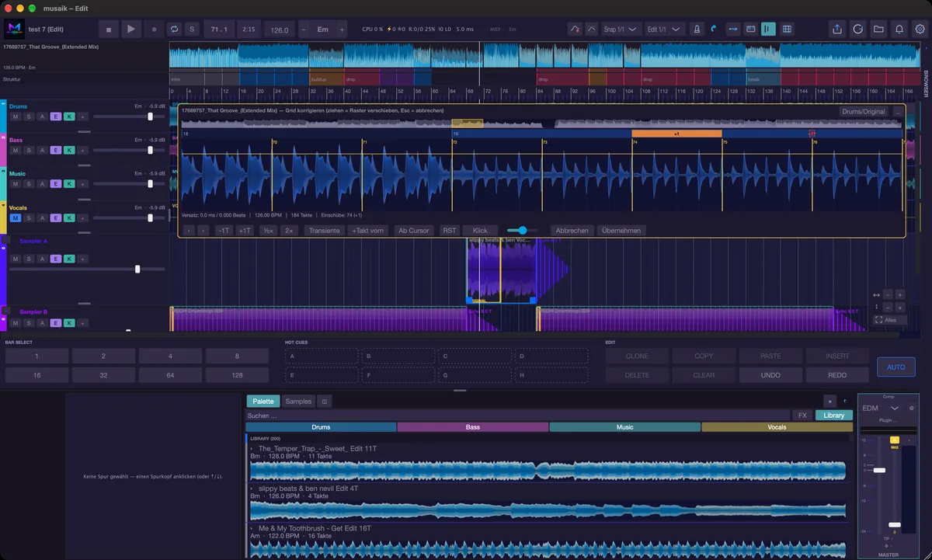This screenshot has width=932, height=560.
Task: Toggle the E button on Sampler A
Action: click(x=55, y=259)
